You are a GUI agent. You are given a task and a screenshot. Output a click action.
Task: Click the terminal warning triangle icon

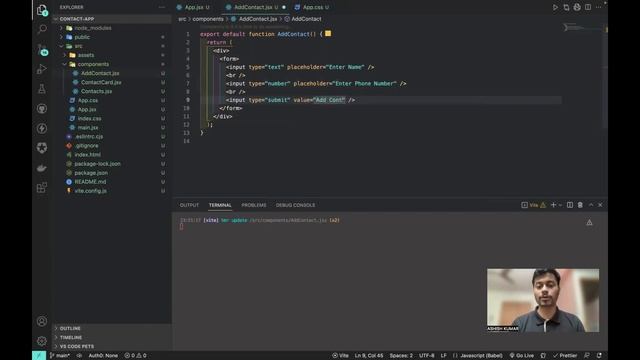click(589, 222)
